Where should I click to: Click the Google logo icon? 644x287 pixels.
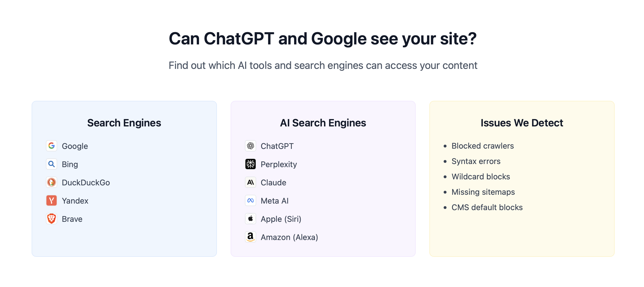click(52, 146)
